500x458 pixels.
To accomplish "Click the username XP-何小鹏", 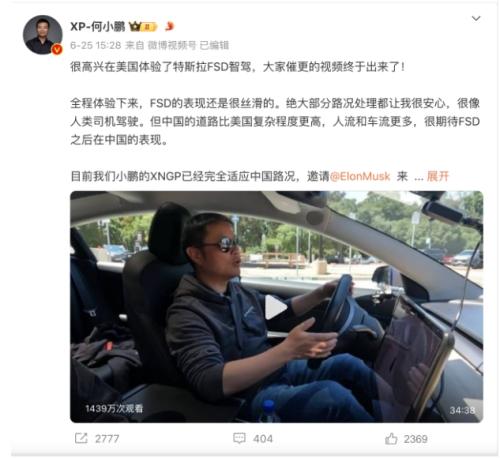I will (98, 26).
